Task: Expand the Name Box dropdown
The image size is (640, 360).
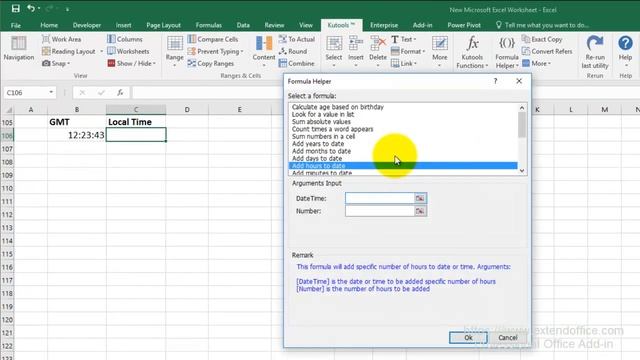Action: [51, 92]
